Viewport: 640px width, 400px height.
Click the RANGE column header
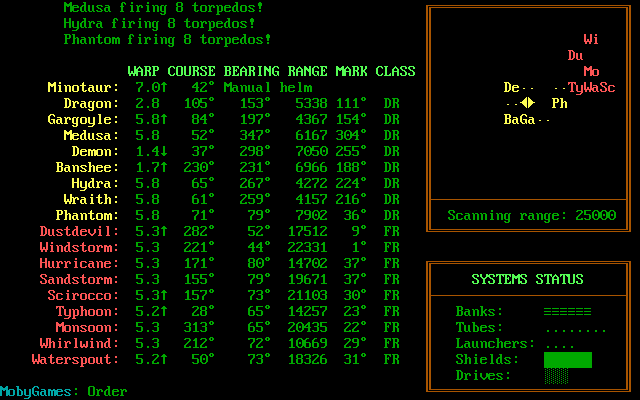tap(307, 71)
